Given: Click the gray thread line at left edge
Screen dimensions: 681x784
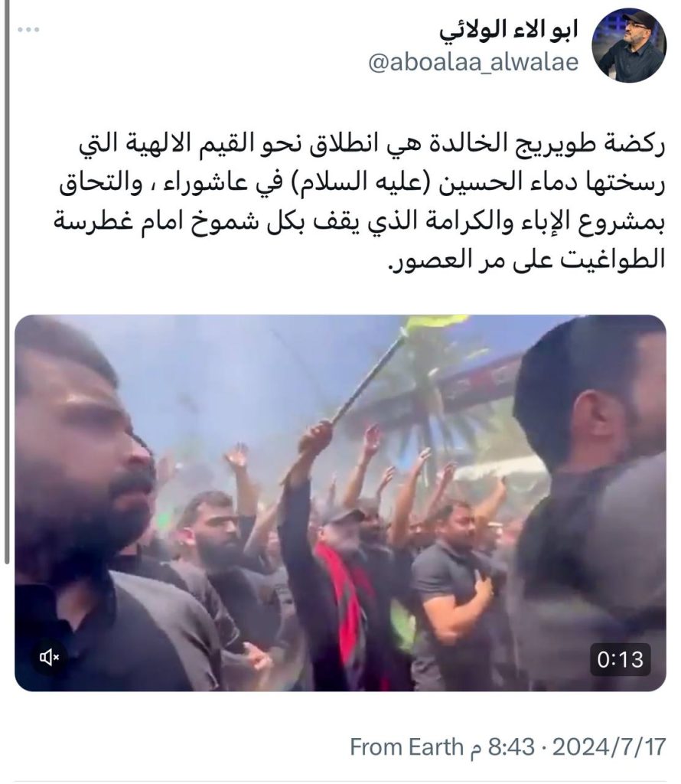Looking at the screenshot, I should click(x=6, y=282).
